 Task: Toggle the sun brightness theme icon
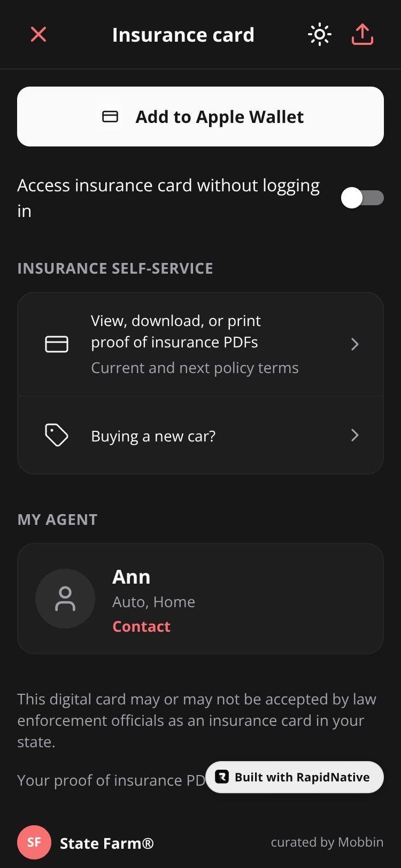pyautogui.click(x=320, y=35)
